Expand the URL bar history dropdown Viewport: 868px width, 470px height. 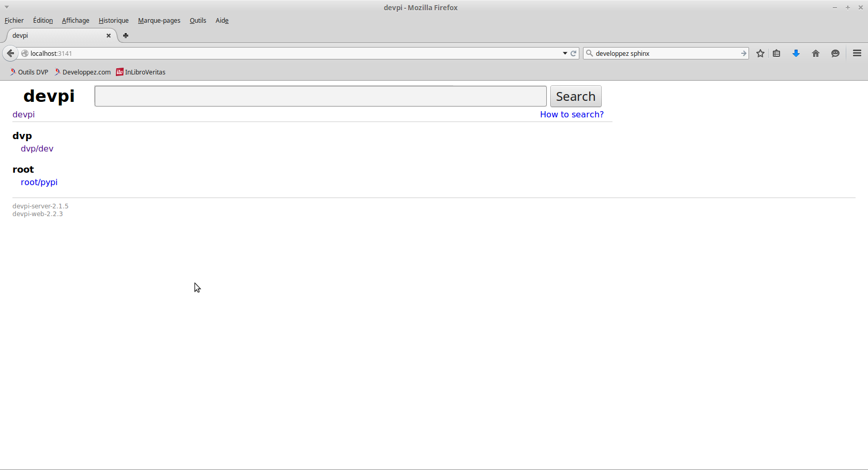565,53
